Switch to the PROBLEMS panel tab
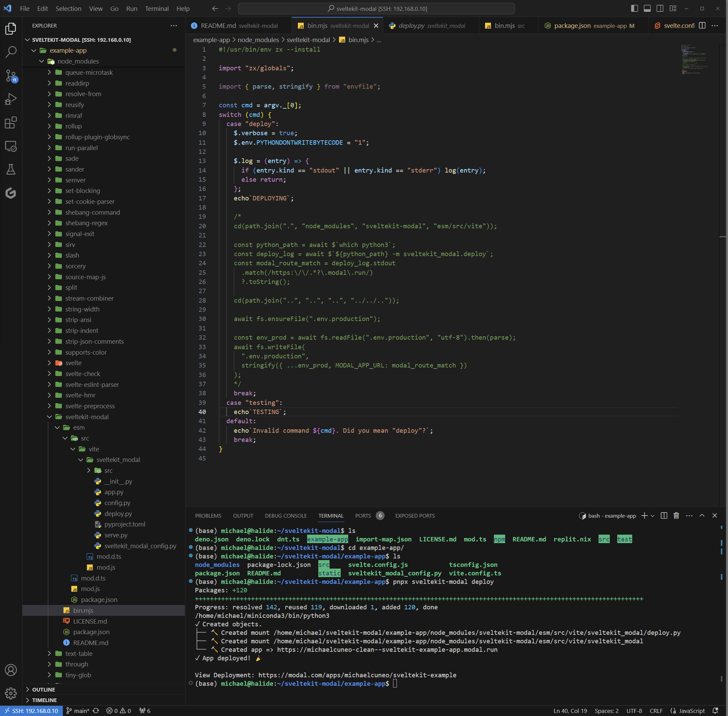This screenshot has height=716, width=728. pos(208,516)
